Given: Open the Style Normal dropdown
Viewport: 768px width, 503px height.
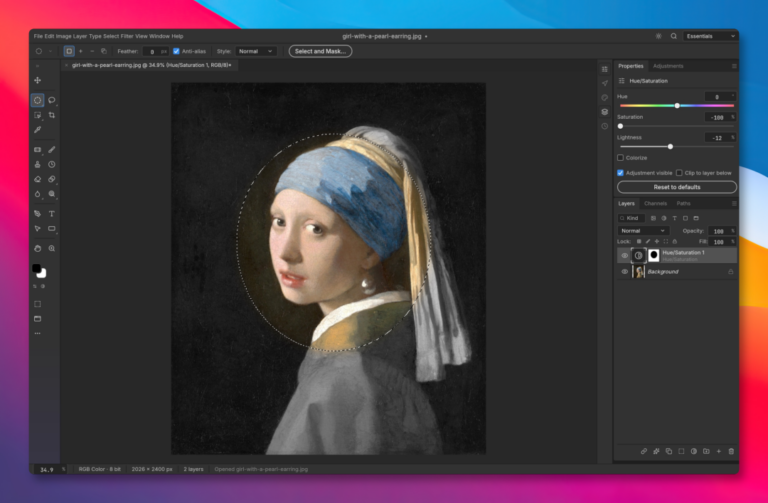Looking at the screenshot, I should [256, 51].
